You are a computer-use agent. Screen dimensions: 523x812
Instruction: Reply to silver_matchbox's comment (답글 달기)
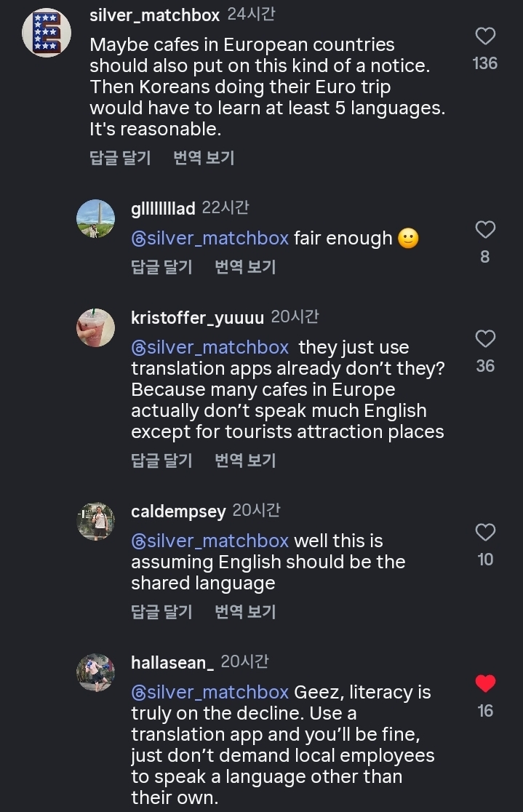point(120,158)
